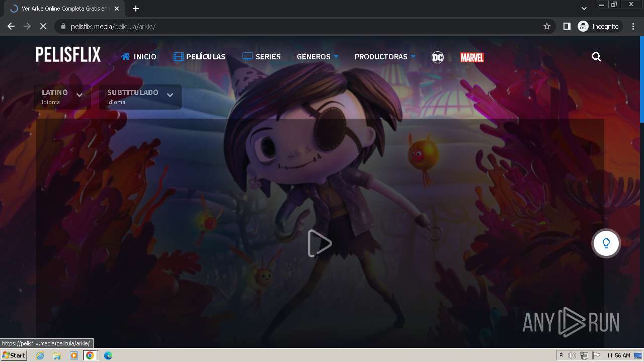
Task: Toggle the lightbulb lights-off button
Action: (606, 243)
